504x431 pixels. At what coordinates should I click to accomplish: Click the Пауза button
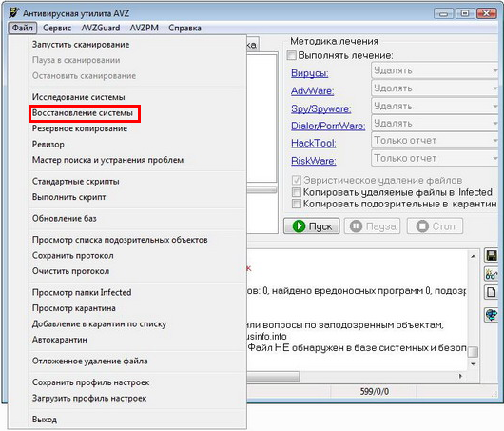pyautogui.click(x=372, y=226)
